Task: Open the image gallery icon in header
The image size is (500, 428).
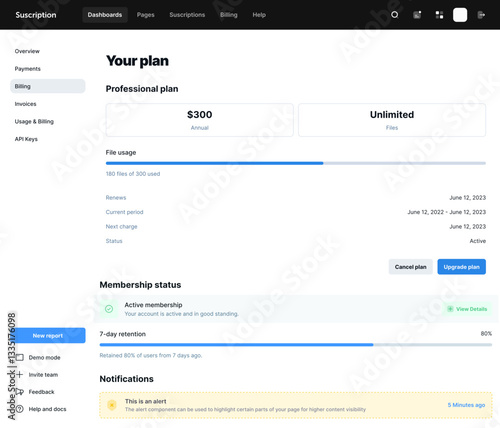Action: (417, 15)
